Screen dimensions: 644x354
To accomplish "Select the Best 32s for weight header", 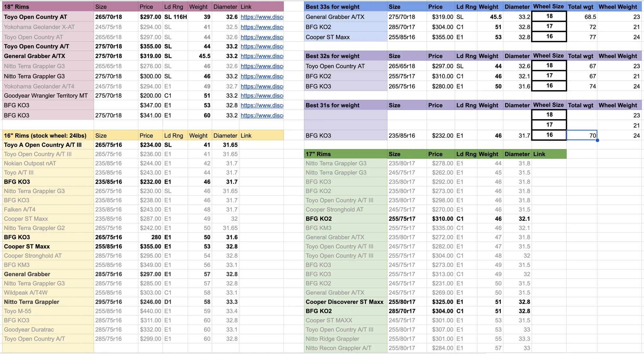I will pyautogui.click(x=345, y=56).
